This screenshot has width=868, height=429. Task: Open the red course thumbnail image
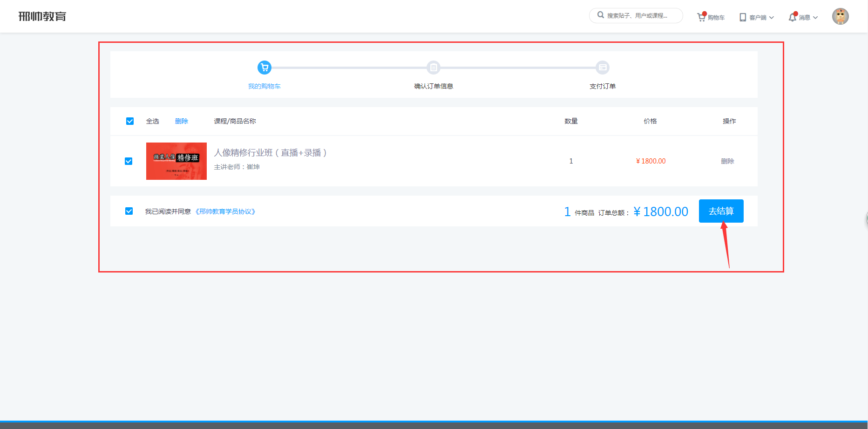coord(176,161)
